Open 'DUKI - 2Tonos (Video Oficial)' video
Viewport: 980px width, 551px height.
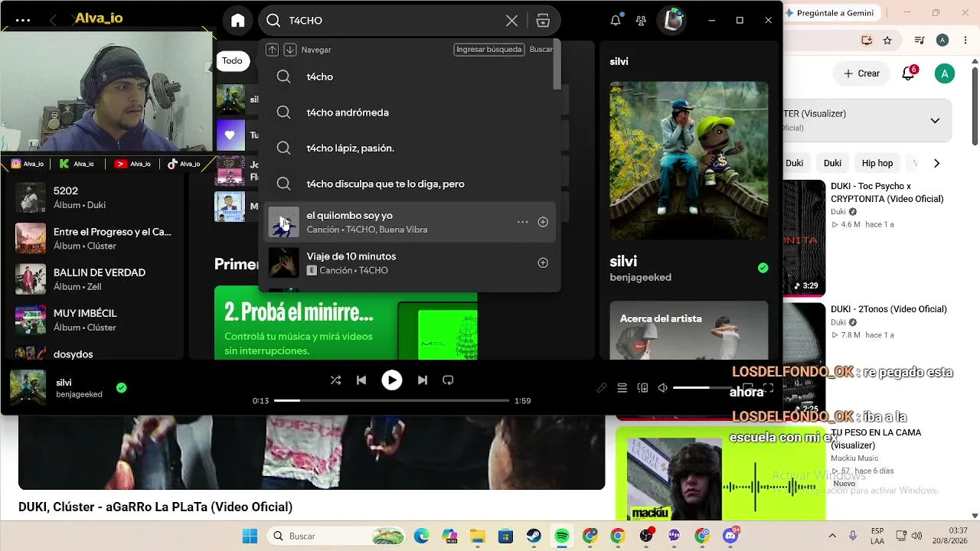pyautogui.click(x=889, y=309)
